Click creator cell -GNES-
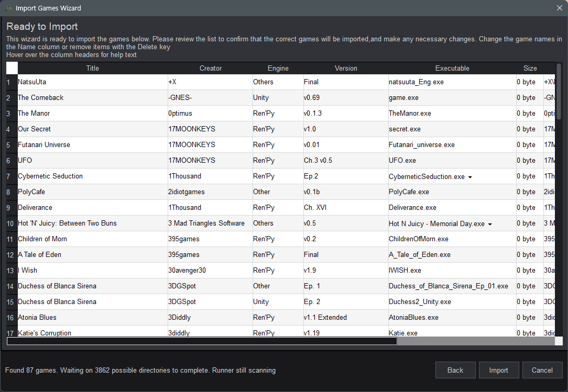 (211, 98)
